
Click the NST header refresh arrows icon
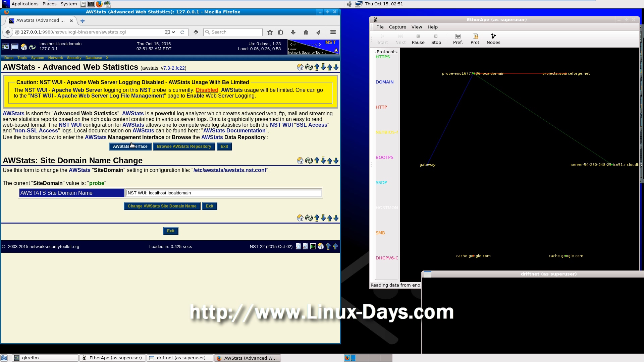33,47
